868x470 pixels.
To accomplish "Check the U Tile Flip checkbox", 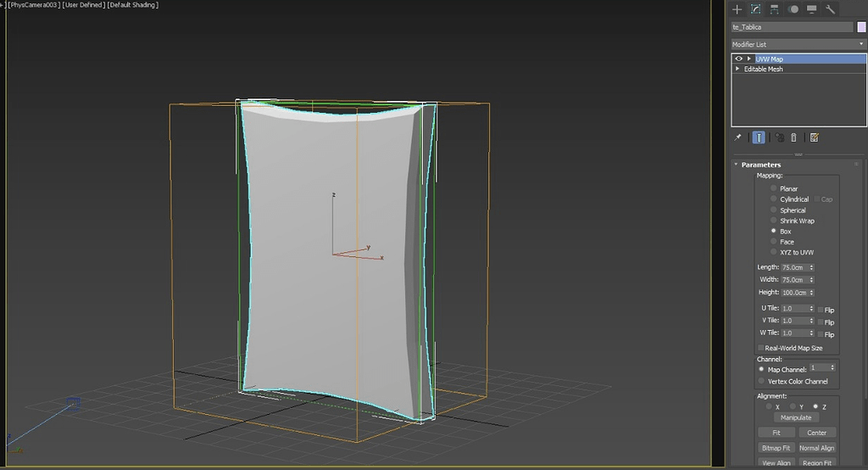I will pyautogui.click(x=821, y=310).
